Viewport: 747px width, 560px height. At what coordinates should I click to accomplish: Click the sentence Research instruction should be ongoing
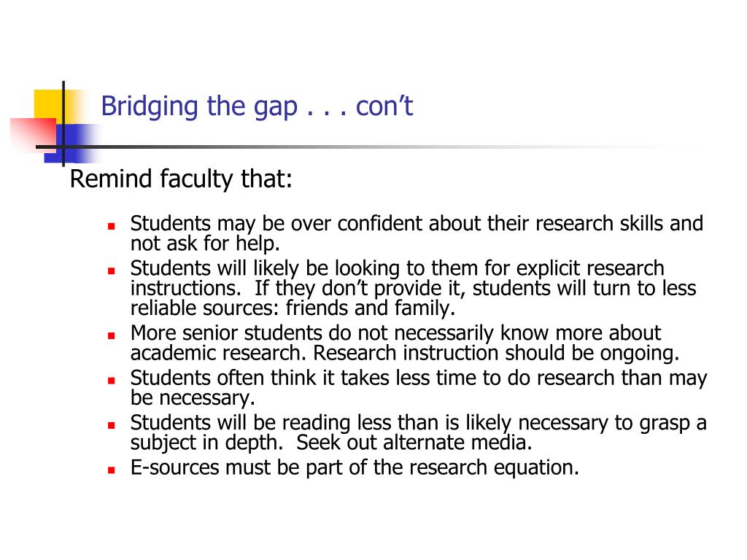(496, 354)
